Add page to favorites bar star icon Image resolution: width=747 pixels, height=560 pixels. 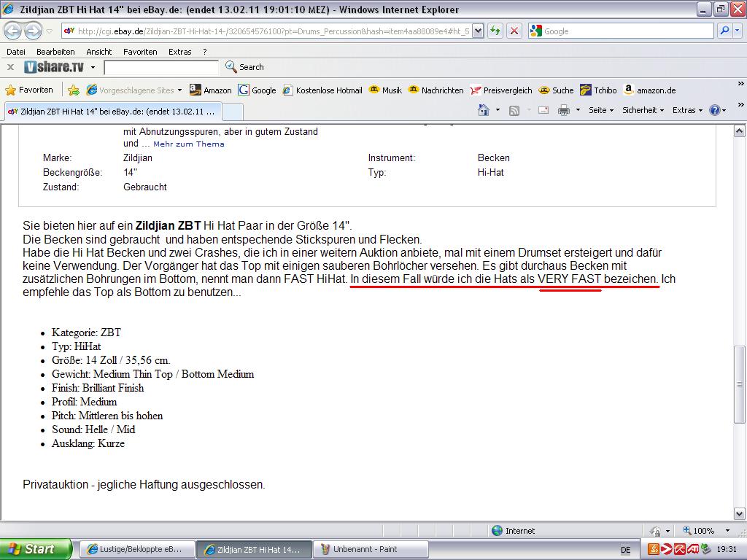[x=74, y=90]
